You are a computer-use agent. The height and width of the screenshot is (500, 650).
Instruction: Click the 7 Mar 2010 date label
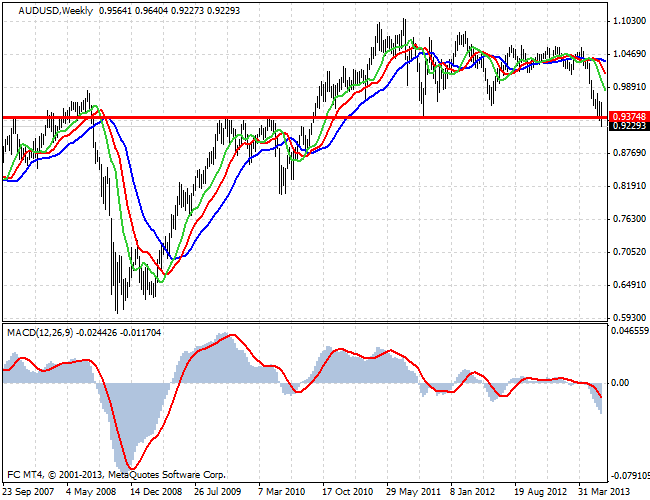coord(282,492)
